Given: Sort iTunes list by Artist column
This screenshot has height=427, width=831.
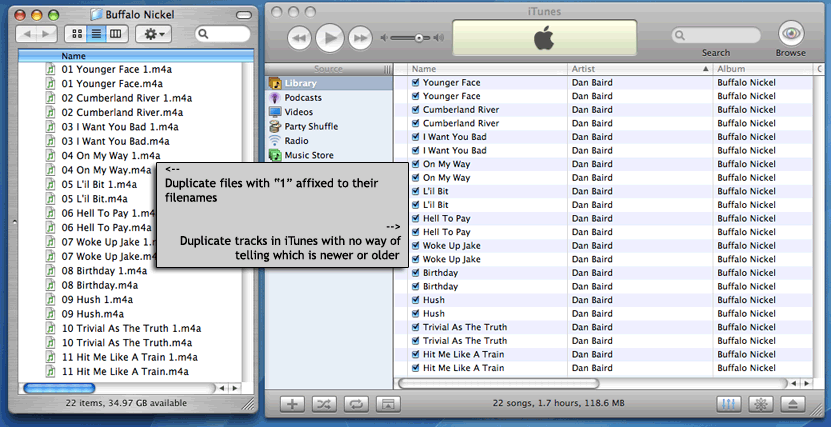Looking at the screenshot, I should tap(640, 69).
